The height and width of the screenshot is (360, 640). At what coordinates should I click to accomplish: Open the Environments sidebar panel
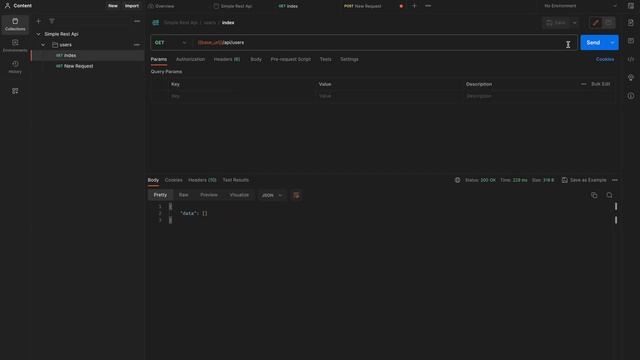pos(15,46)
